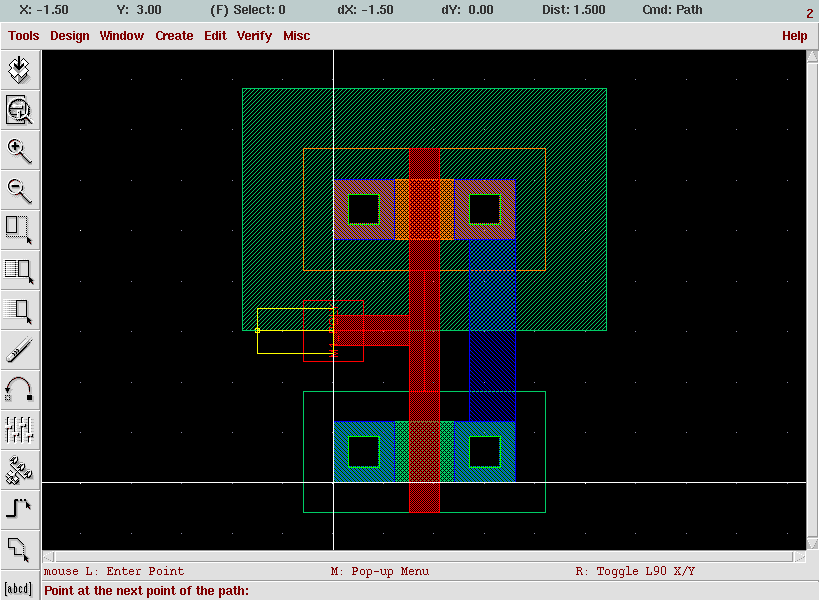Screen dimensions: 819x600
Task: Open the Verify menu
Action: point(254,36)
